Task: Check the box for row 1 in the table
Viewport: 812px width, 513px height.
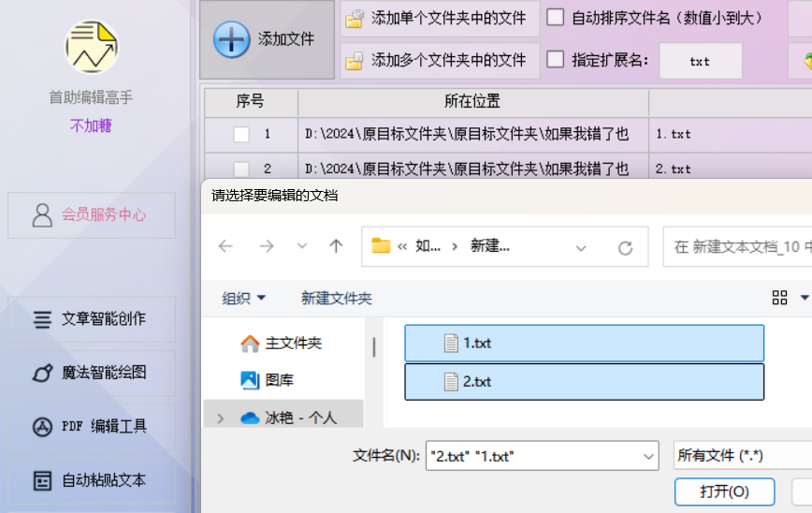Action: 241,134
